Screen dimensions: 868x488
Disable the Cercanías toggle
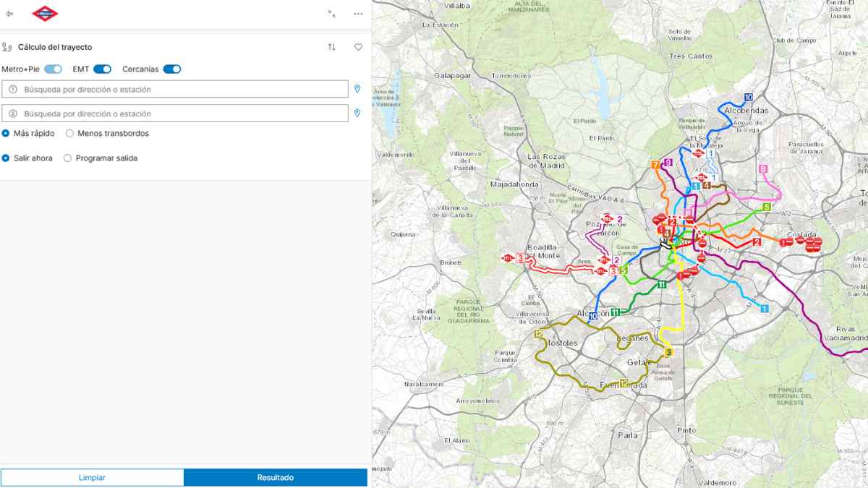tap(171, 67)
